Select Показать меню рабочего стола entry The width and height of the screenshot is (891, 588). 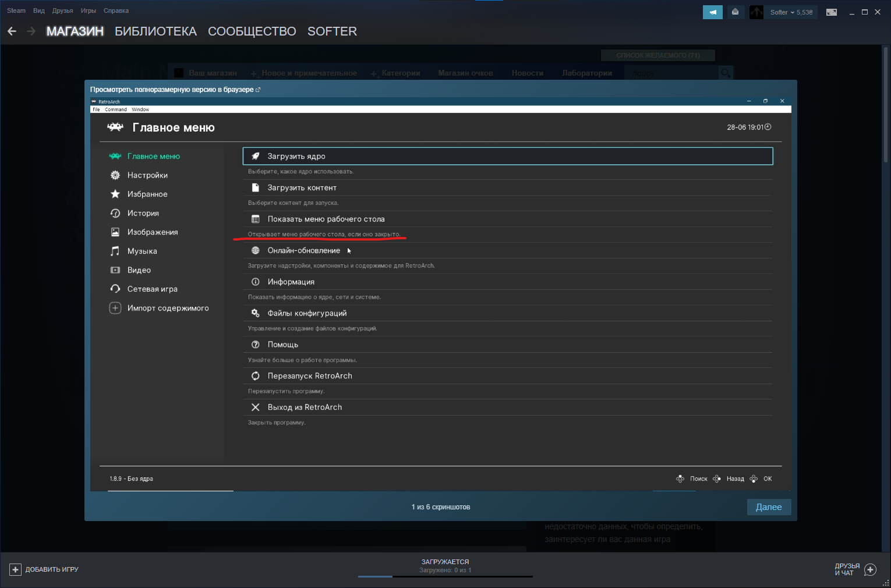point(507,219)
